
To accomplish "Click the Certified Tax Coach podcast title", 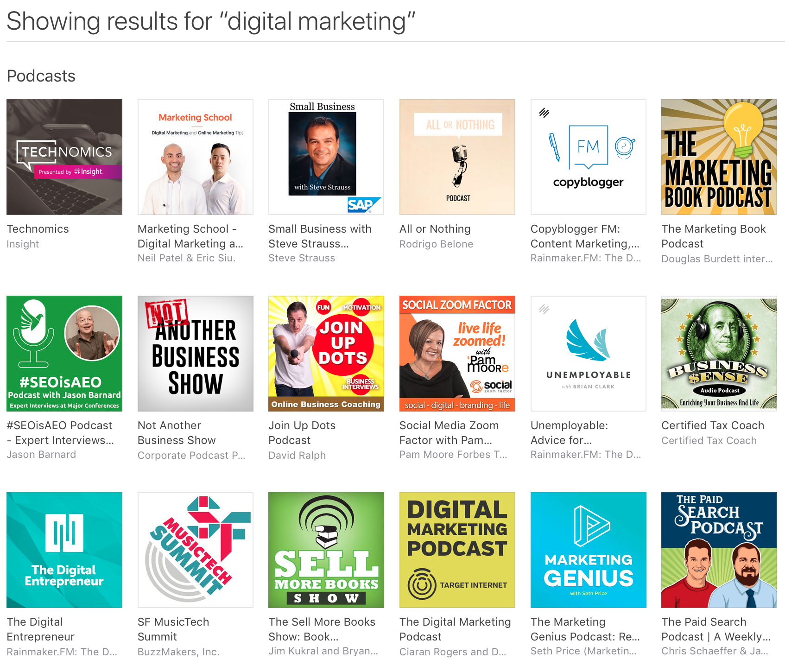I will point(713,425).
